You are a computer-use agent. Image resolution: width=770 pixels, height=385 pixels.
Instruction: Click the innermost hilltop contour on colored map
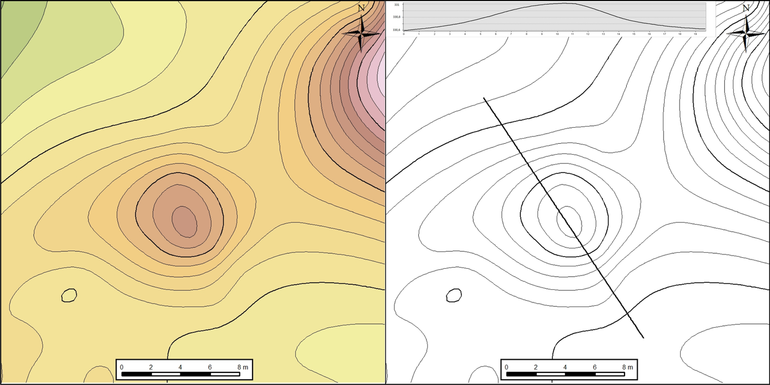(184, 221)
